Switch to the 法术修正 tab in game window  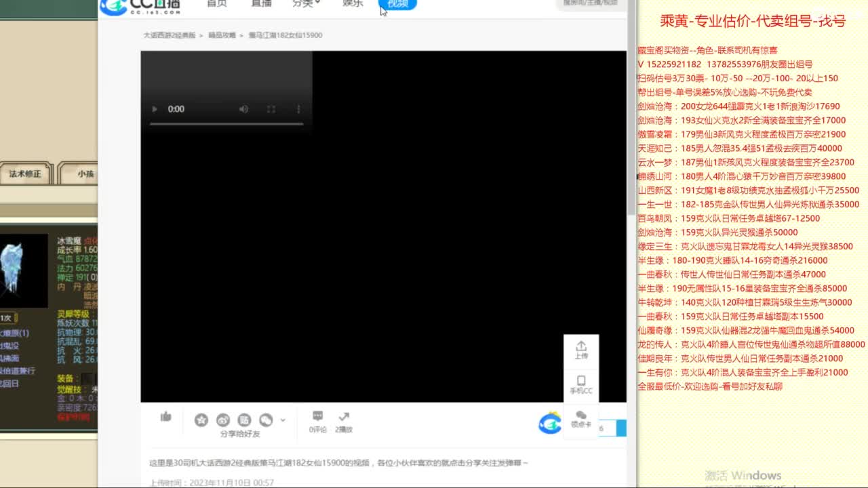25,174
